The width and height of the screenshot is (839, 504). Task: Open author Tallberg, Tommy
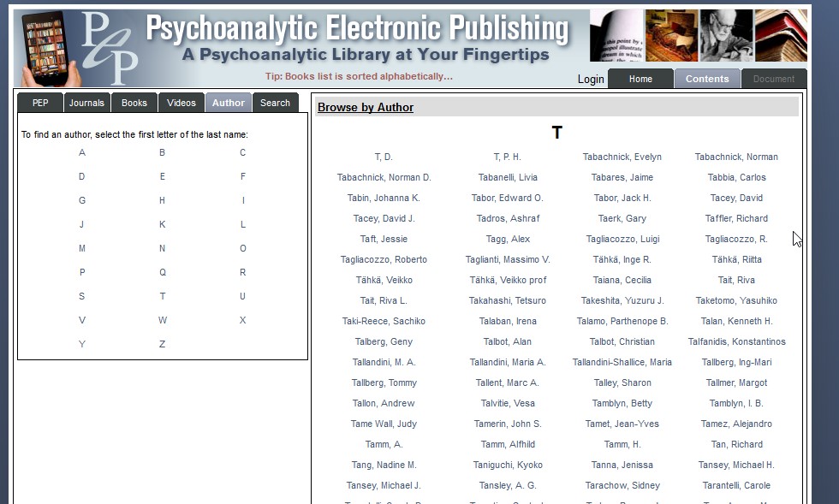coord(384,382)
